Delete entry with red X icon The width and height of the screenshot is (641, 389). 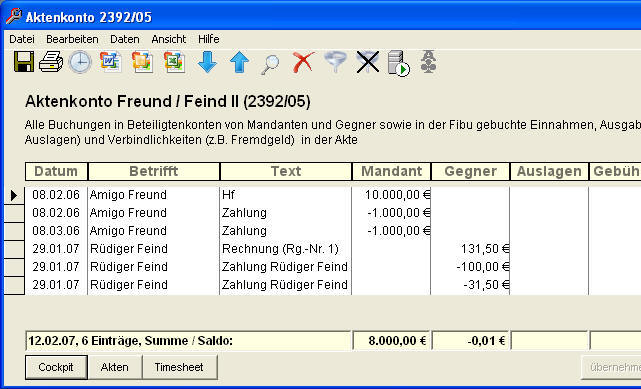pos(303,62)
